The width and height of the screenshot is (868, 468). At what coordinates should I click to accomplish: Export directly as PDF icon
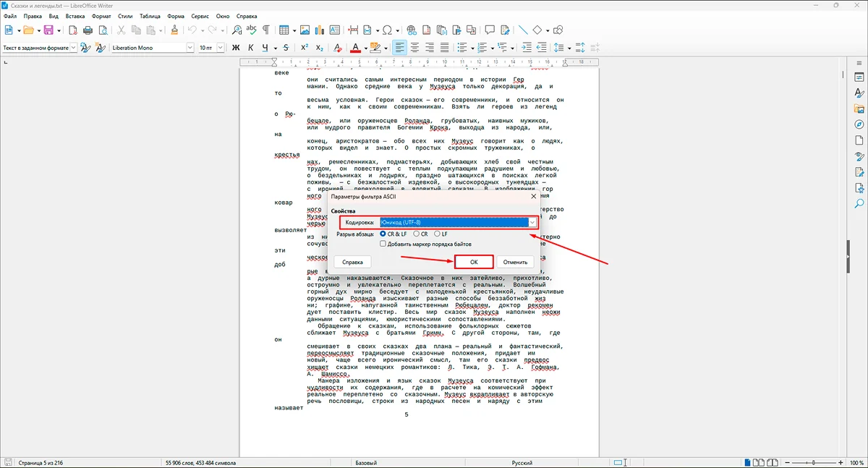click(73, 30)
